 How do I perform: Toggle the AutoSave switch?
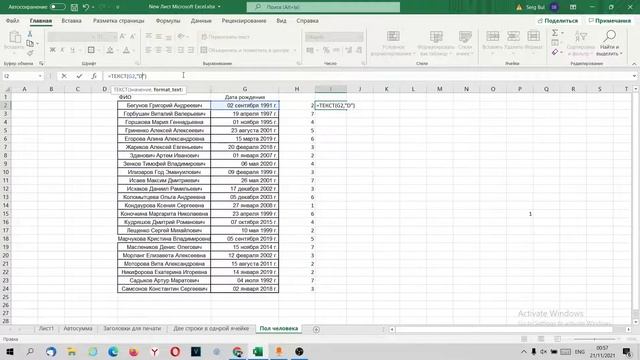58,7
